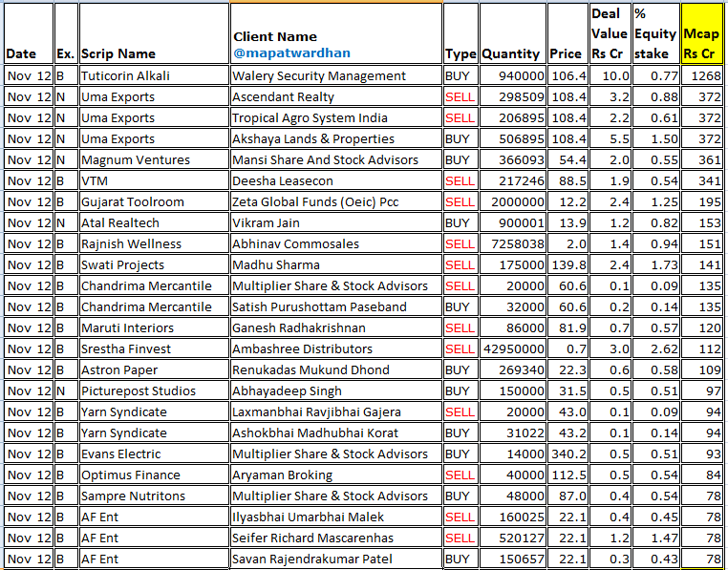Click Mansi Share And Stock Advisors cell

pos(336,159)
